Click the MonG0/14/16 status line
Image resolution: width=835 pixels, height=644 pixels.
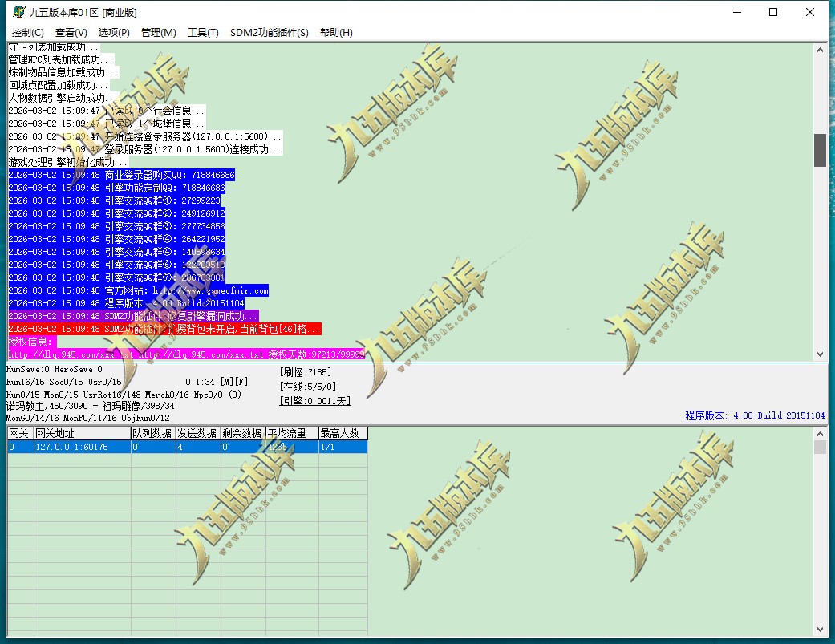click(88, 418)
